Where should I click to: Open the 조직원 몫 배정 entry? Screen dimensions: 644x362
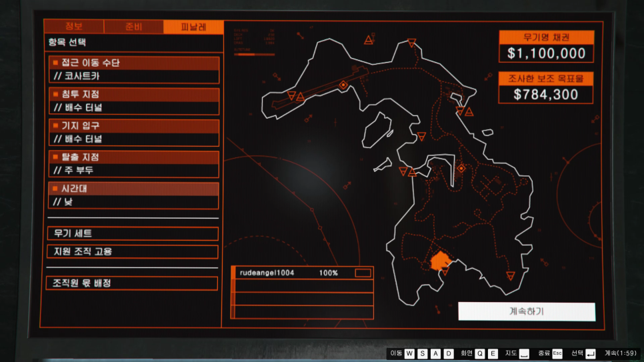click(132, 283)
